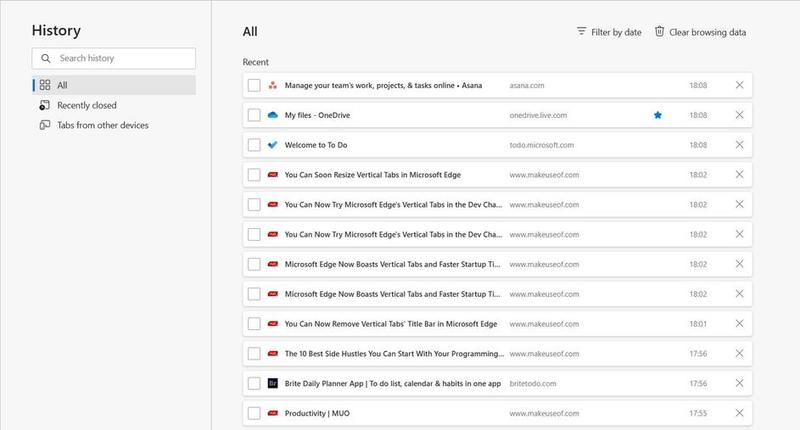Click the todo.microsoft.com domain text
Screen dimensions: 800x430
(x=541, y=145)
